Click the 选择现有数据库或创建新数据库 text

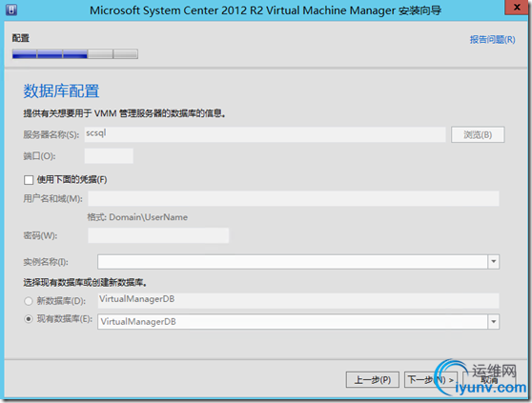pos(85,282)
